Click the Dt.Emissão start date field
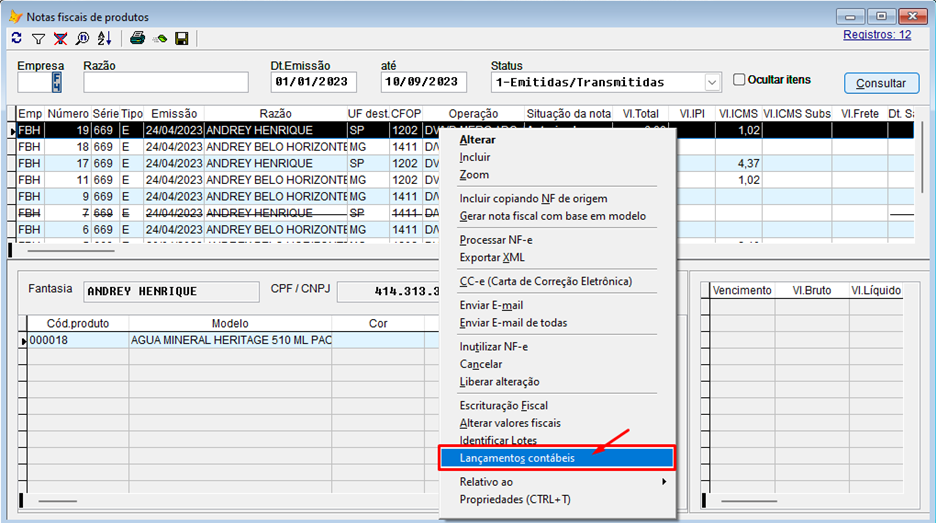This screenshot has width=936, height=523. pos(313,82)
